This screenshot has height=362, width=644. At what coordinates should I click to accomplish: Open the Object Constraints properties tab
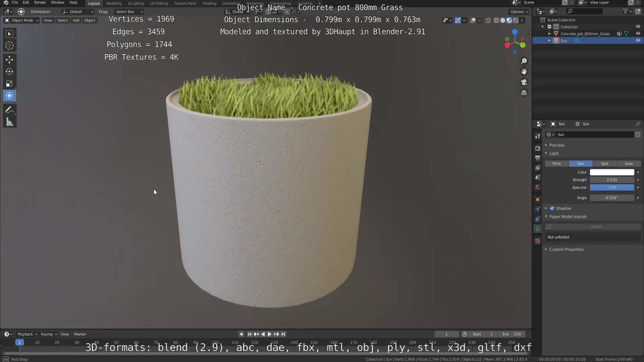click(538, 219)
